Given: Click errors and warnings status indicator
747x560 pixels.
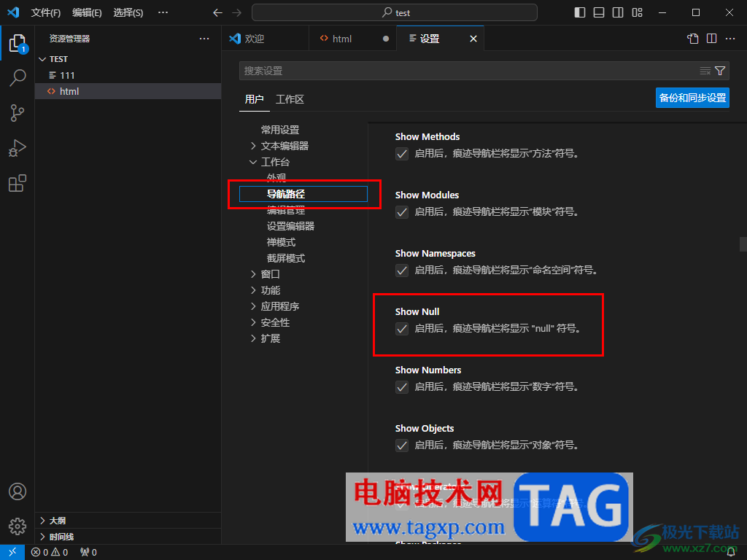Looking at the screenshot, I should pos(50,552).
